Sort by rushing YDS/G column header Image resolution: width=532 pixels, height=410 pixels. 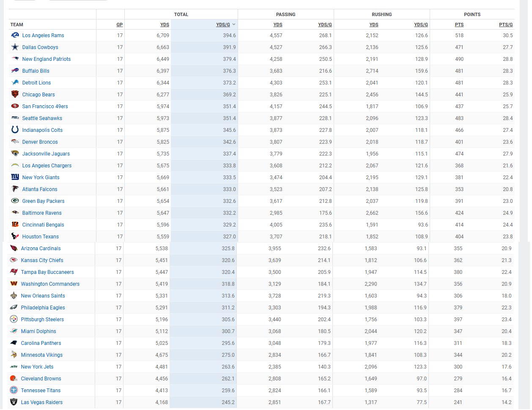[421, 25]
